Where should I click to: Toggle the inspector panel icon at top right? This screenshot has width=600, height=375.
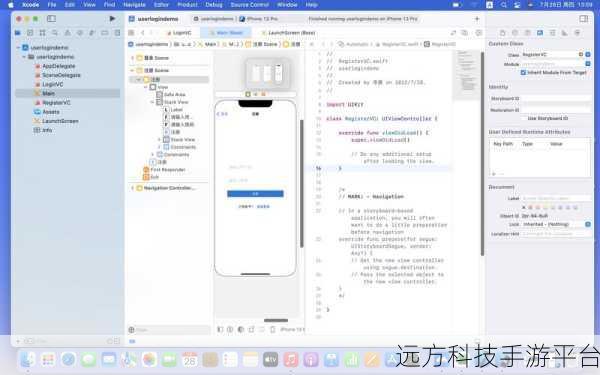click(x=584, y=18)
